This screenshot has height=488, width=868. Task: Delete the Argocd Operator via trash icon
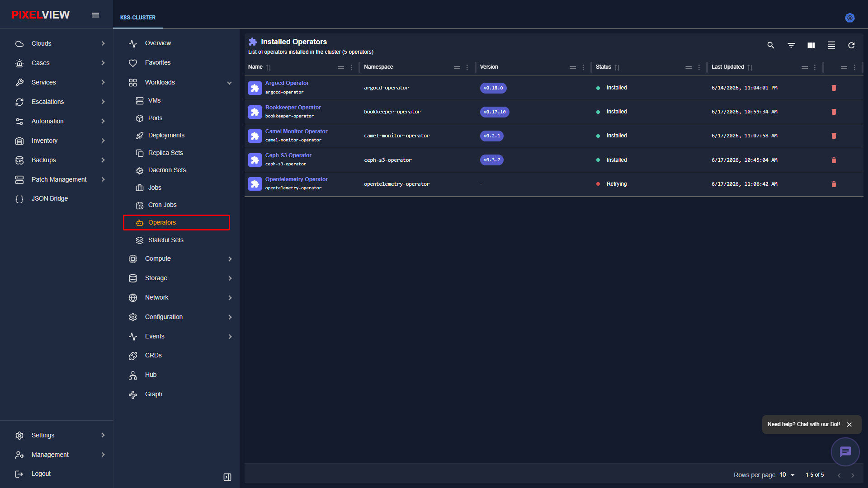tap(834, 88)
